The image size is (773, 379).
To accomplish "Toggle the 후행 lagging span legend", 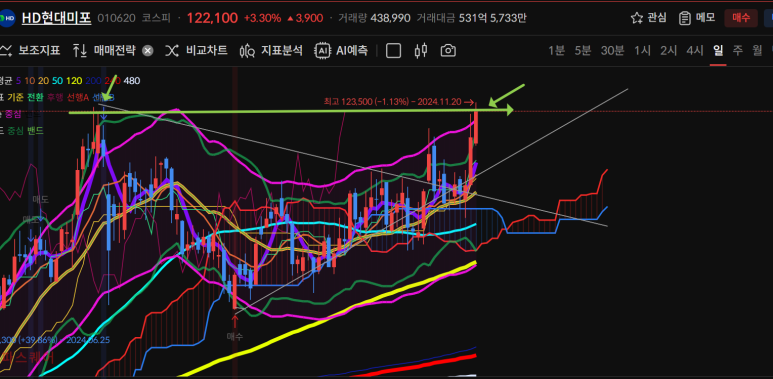I will 54,98.
